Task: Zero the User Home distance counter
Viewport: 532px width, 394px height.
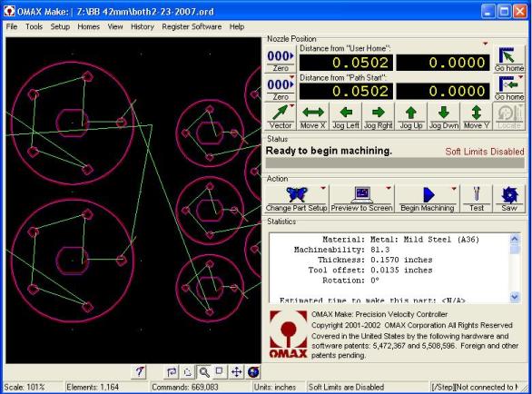Action: click(281, 60)
